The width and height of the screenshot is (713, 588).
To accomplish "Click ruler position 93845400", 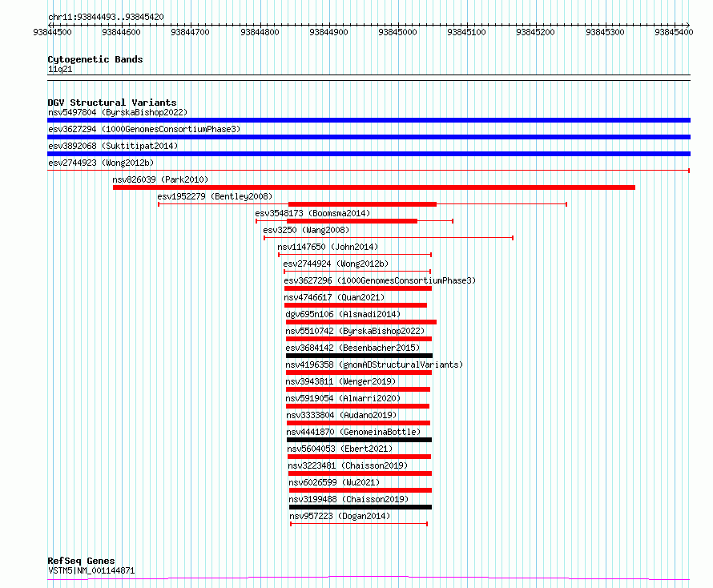I will (x=674, y=32).
